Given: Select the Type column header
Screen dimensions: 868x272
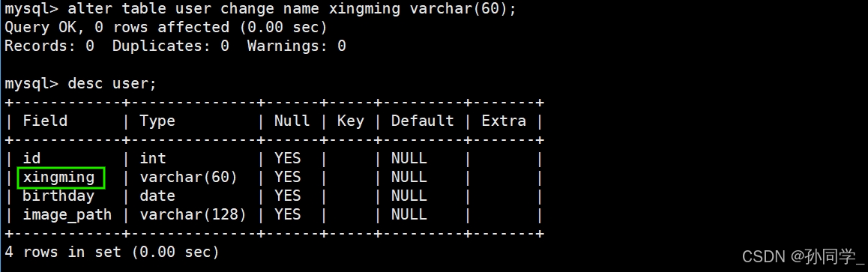Looking at the screenshot, I should [x=157, y=121].
